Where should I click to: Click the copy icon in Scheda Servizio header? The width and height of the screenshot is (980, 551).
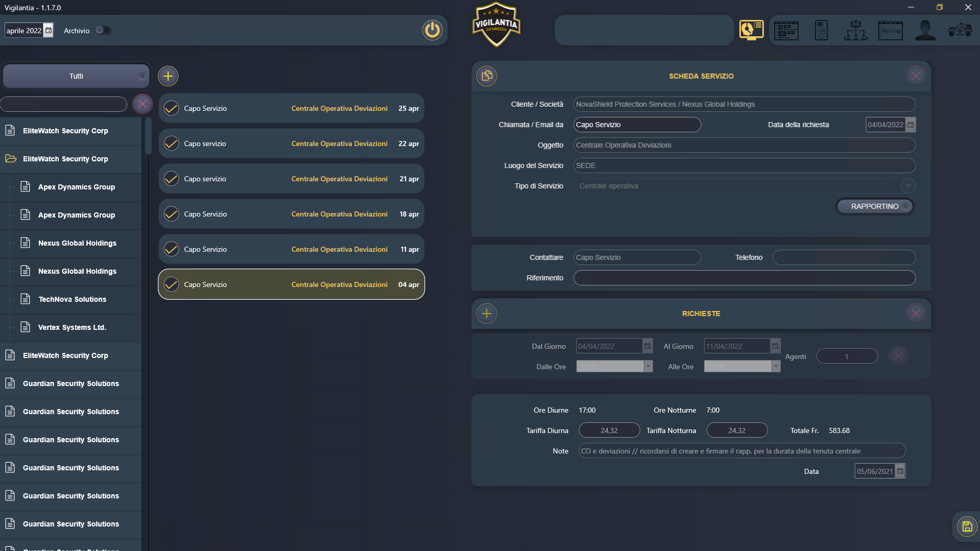pos(487,76)
